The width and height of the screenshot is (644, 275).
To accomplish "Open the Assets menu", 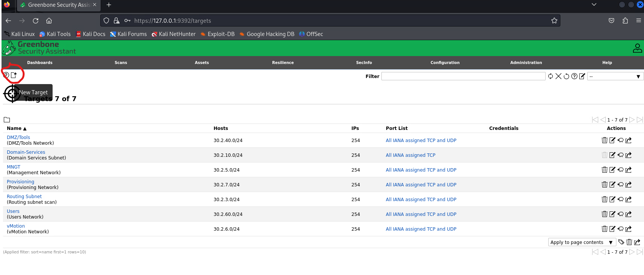I will (x=202, y=62).
